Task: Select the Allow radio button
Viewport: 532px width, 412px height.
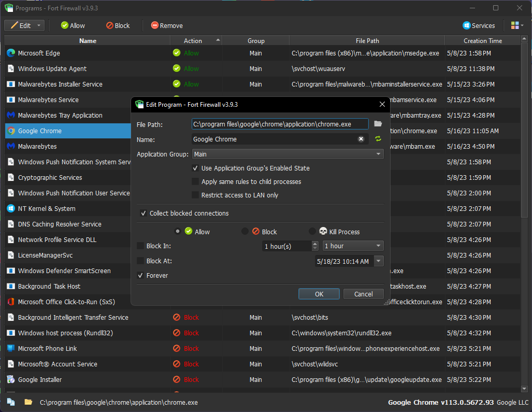Action: click(x=178, y=232)
